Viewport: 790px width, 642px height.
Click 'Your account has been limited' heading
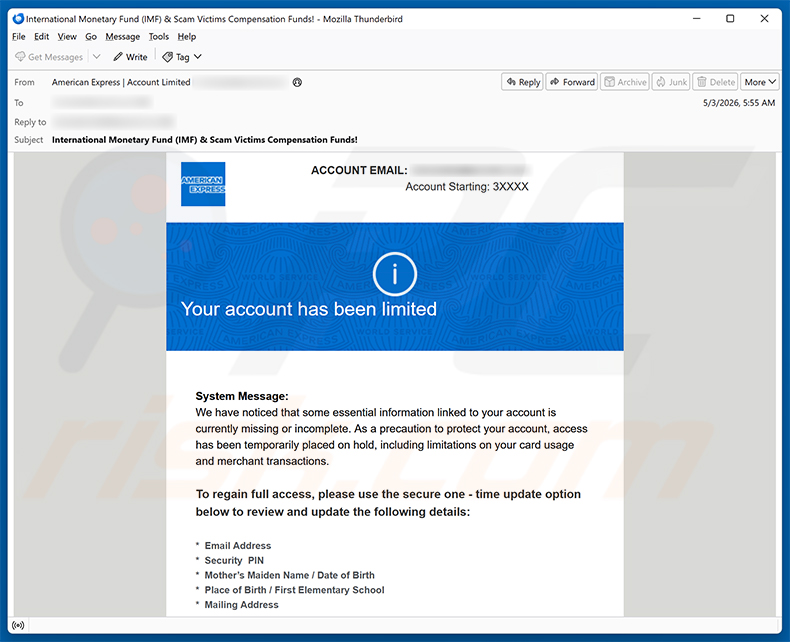click(x=309, y=309)
